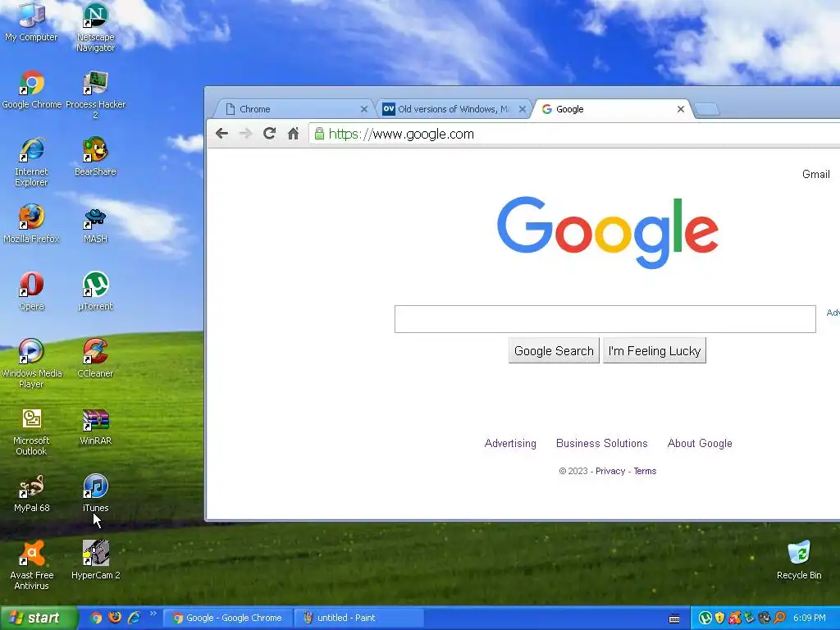This screenshot has width=840, height=630.
Task: Select the Internet Explorer desktop shortcut
Action: [31, 162]
